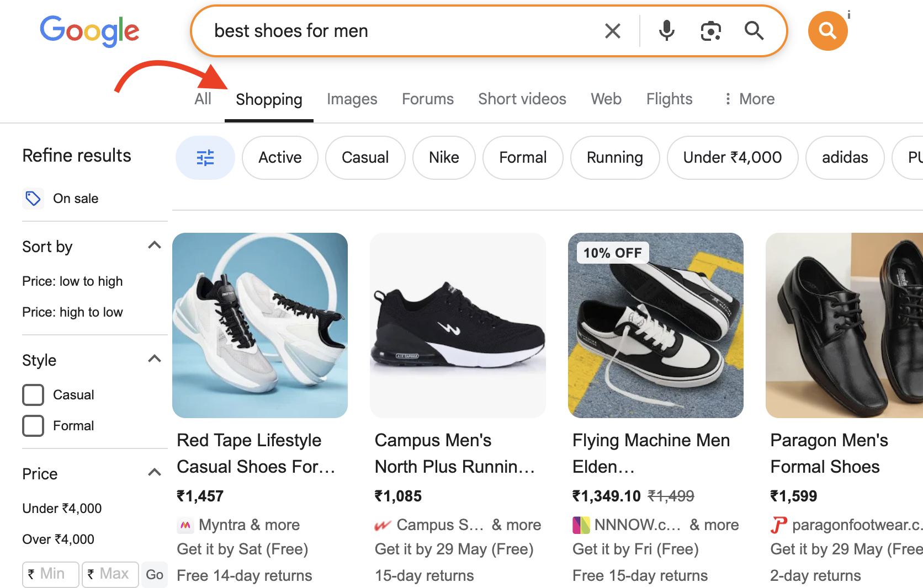Choose the Over ₹4,000 price filter

point(58,539)
